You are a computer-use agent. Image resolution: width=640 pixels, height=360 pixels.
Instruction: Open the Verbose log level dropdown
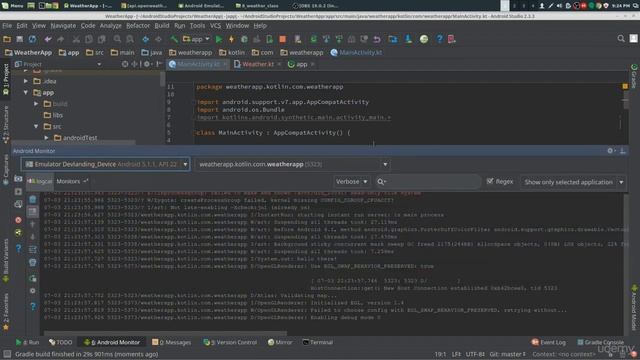point(351,182)
